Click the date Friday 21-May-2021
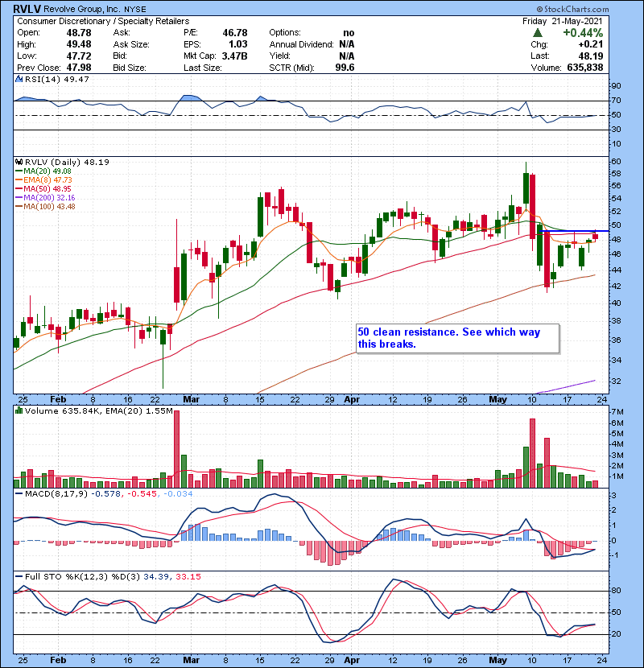This screenshot has width=644, height=668. 563,21
